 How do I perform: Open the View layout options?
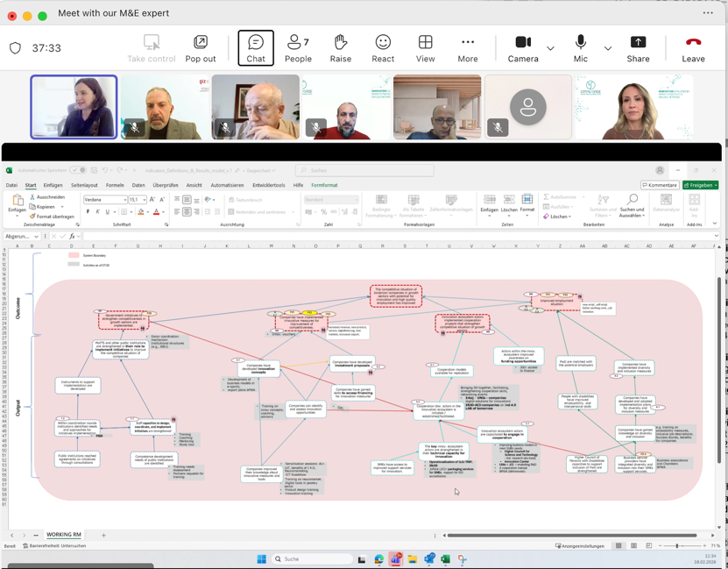click(425, 48)
